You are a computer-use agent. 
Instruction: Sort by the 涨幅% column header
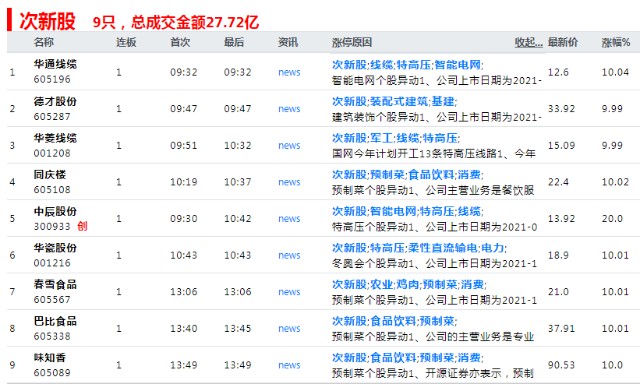point(616,42)
